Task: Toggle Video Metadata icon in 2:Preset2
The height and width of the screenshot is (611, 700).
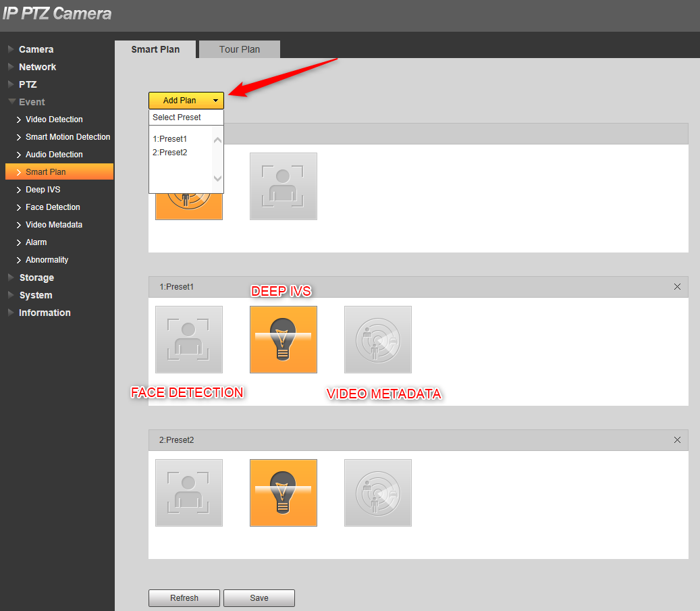Action: (x=378, y=493)
